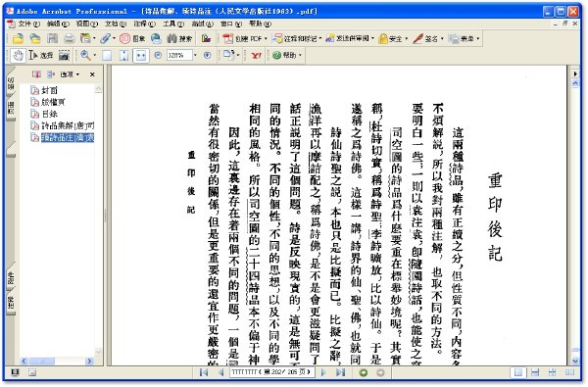This screenshot has height=387, width=588.
Task: Open the zoom percentage dropdown
Action: click(x=195, y=56)
